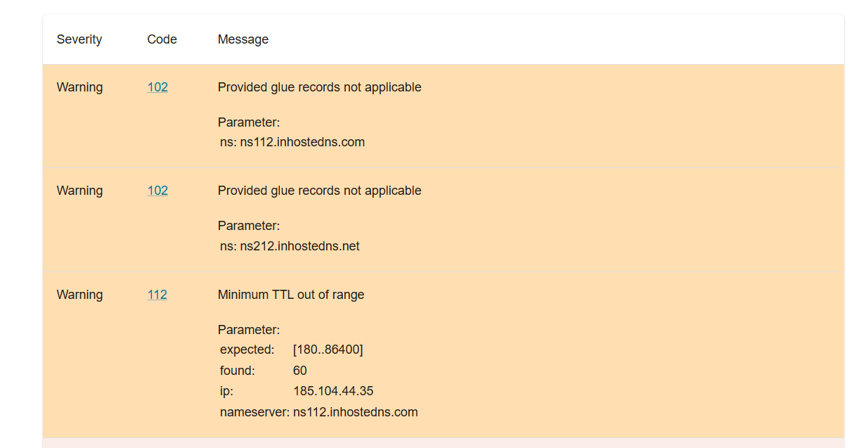Click the "expected:" label in TTL parameters
The width and height of the screenshot is (868, 448).
pos(247,350)
